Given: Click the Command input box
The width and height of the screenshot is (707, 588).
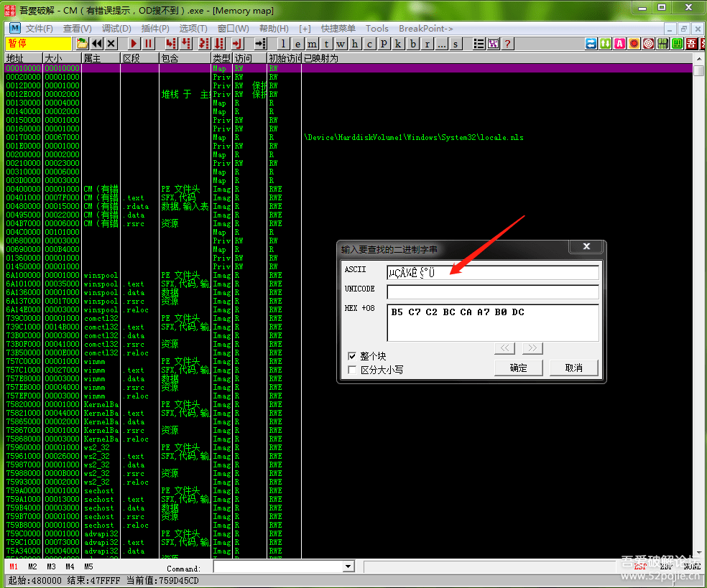Looking at the screenshot, I should tap(278, 567).
